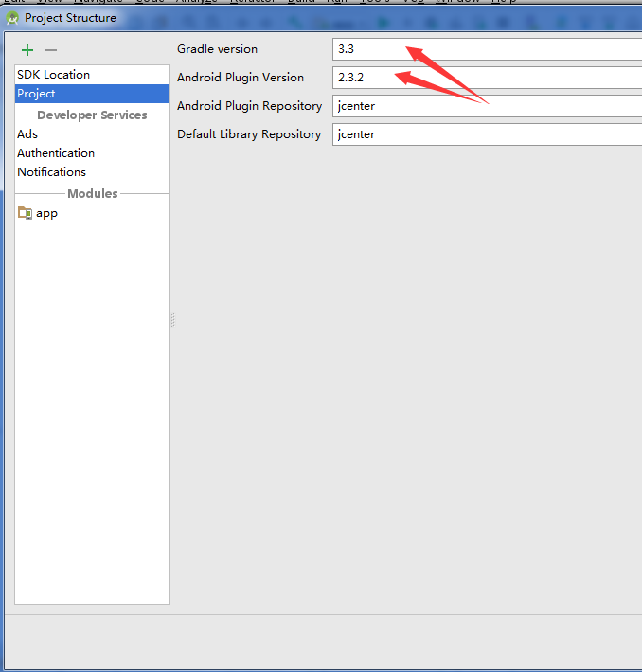Open Authentication developer service
The height and width of the screenshot is (672, 642).
coord(92,153)
